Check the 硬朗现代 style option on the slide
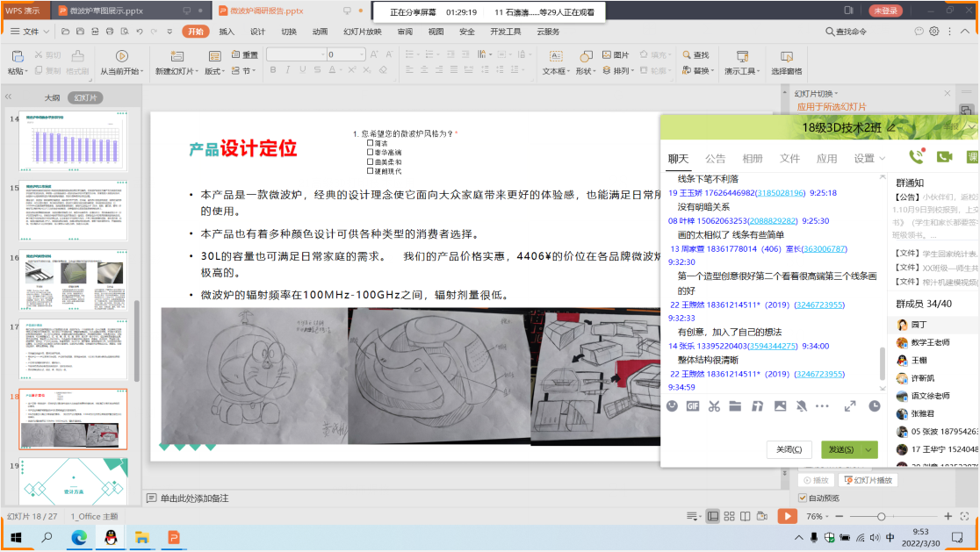The image size is (980, 552). pos(370,170)
